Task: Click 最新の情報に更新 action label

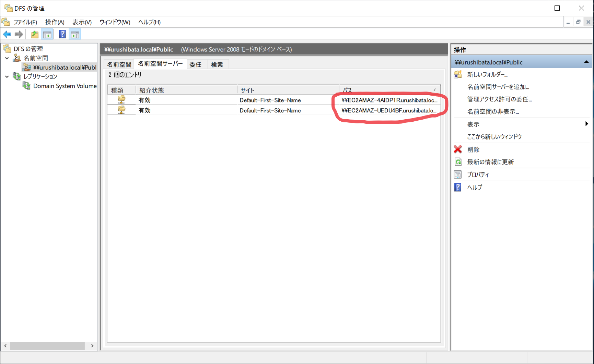Action: pyautogui.click(x=490, y=162)
